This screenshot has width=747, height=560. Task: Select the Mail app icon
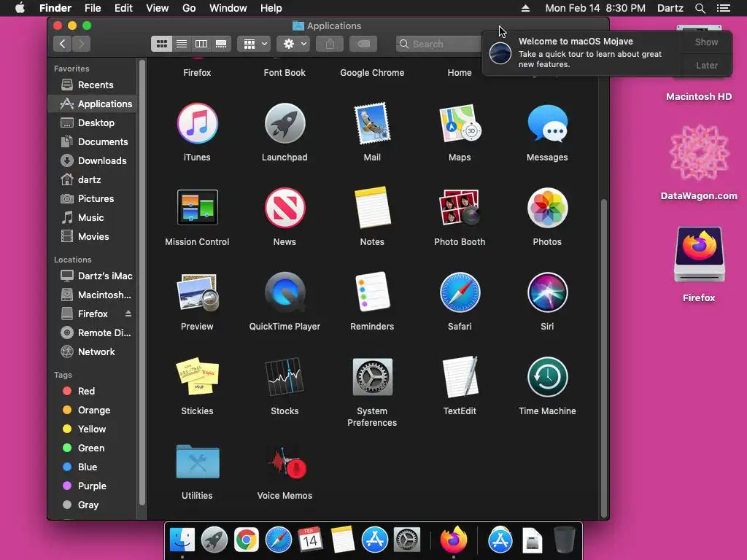[372, 123]
